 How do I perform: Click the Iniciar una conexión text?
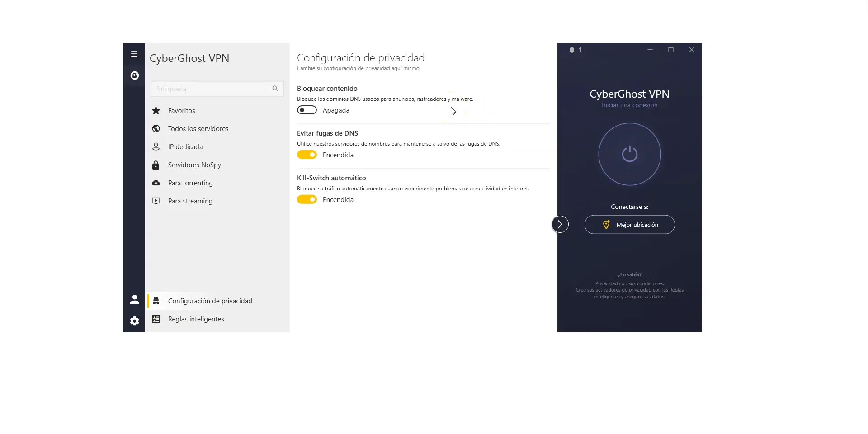click(630, 105)
